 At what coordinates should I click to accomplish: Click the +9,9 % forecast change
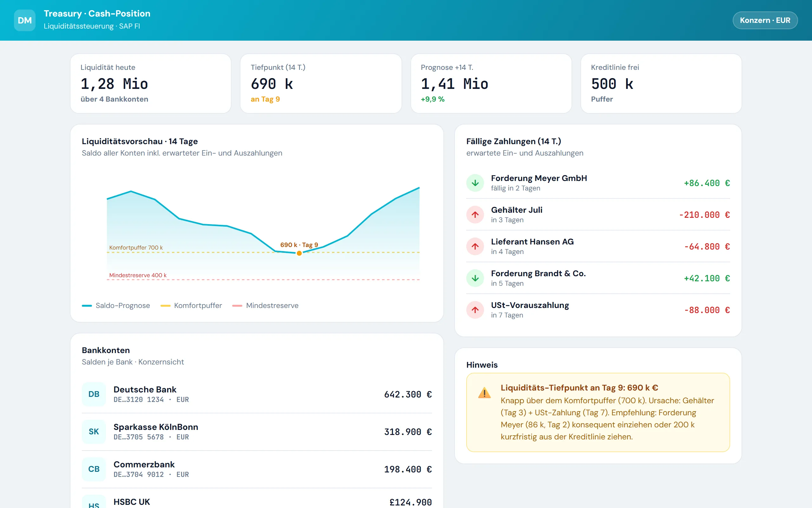[433, 99]
